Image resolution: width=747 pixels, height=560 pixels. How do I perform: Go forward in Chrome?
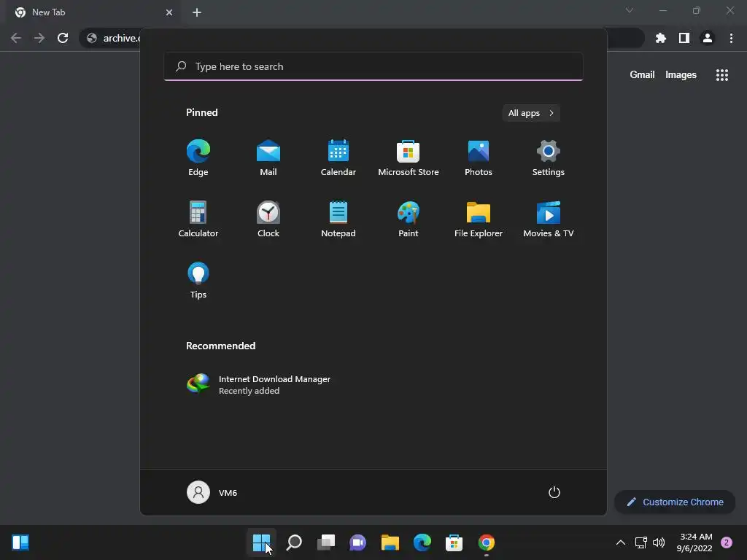[39, 38]
